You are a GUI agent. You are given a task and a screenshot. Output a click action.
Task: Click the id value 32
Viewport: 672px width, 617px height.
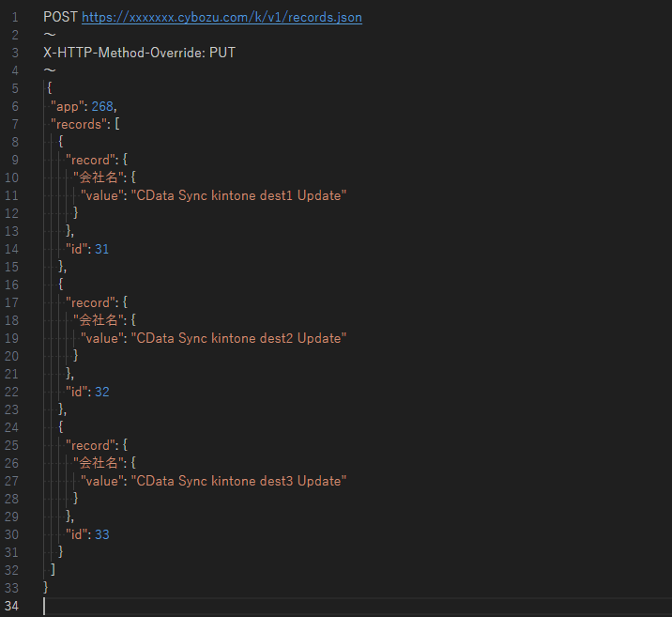click(x=102, y=392)
